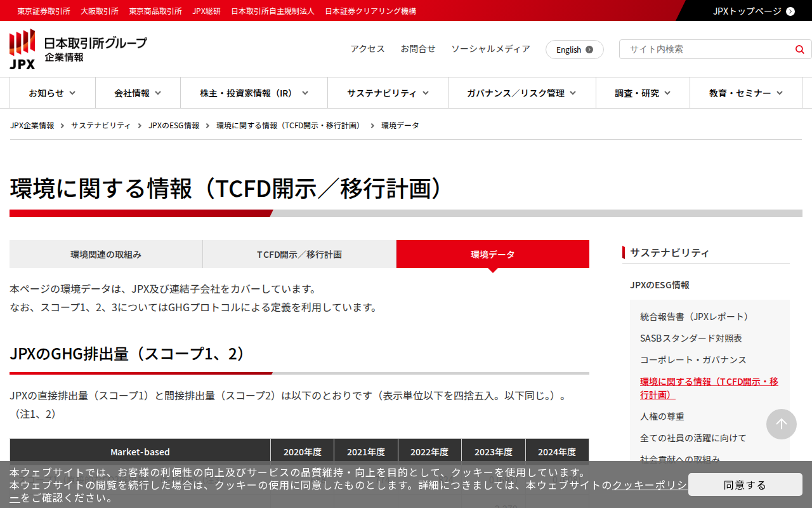Select the 環境データ tab
812x508 pixels.
493,254
